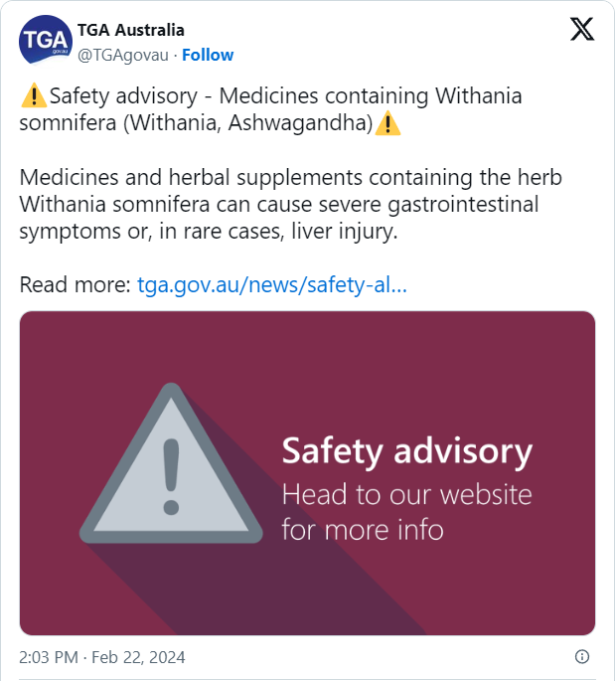Click the warning emoji after "Ashwagandha)"

click(388, 123)
